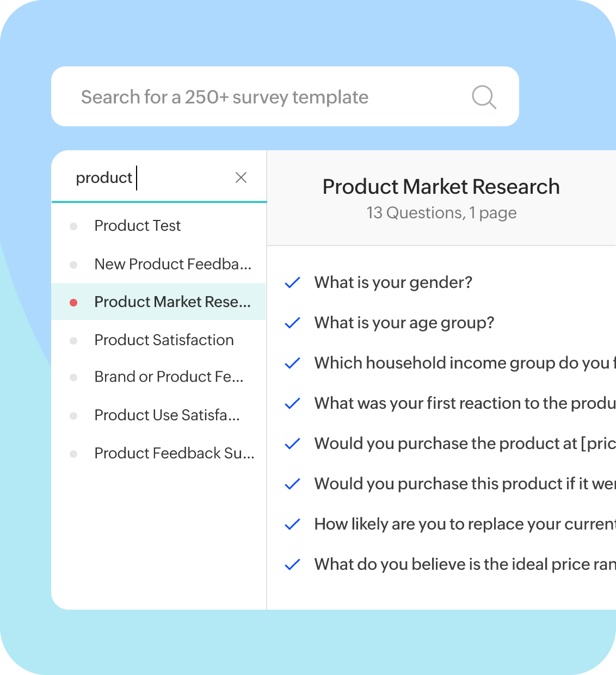This screenshot has height=675, width=616.
Task: Click the checkmark beside the ideal price range question
Action: (293, 564)
